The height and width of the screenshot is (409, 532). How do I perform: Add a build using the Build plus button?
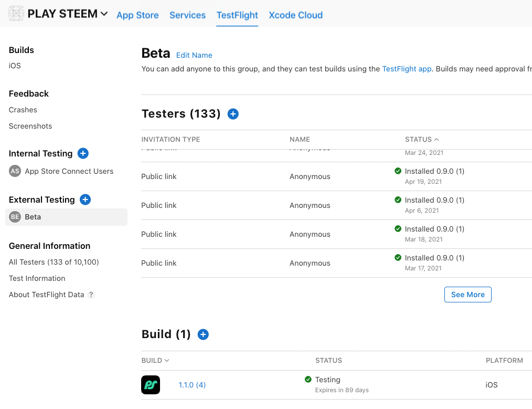[203, 334]
